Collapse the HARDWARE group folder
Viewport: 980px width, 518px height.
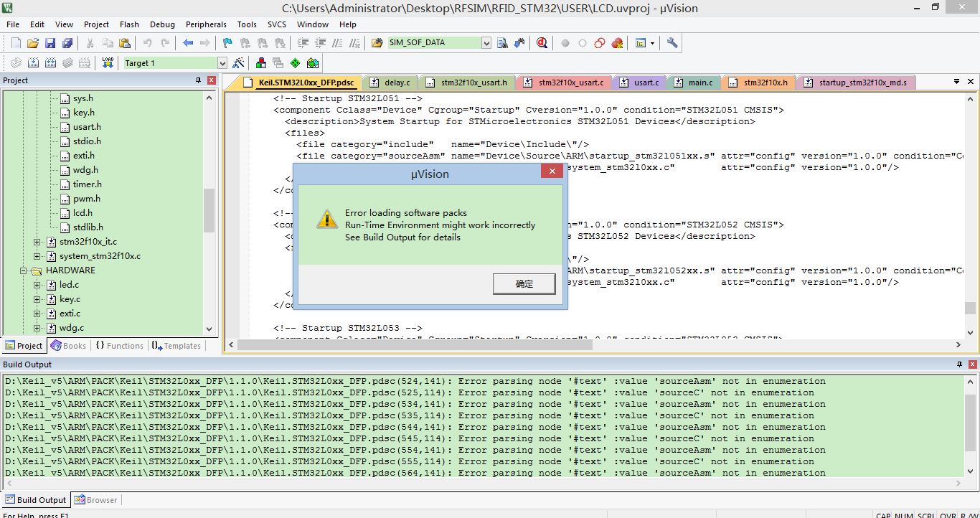[x=24, y=270]
